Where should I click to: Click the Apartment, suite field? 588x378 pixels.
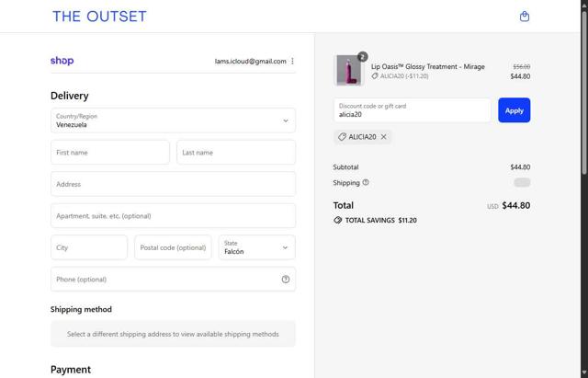click(x=173, y=216)
